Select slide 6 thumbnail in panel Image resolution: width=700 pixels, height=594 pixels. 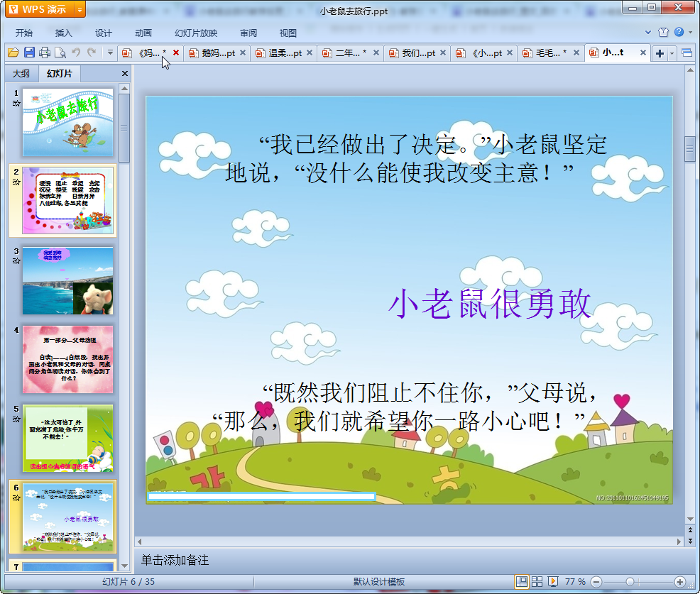click(68, 517)
